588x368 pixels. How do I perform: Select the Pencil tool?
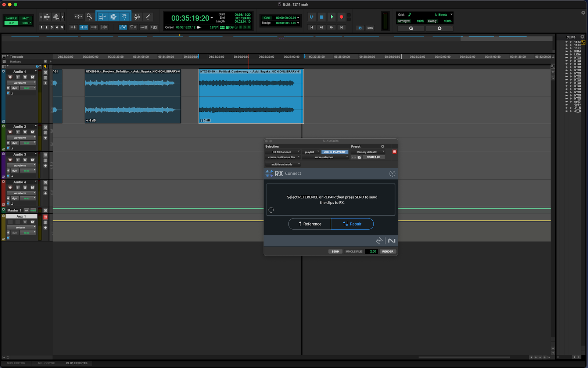(x=148, y=17)
